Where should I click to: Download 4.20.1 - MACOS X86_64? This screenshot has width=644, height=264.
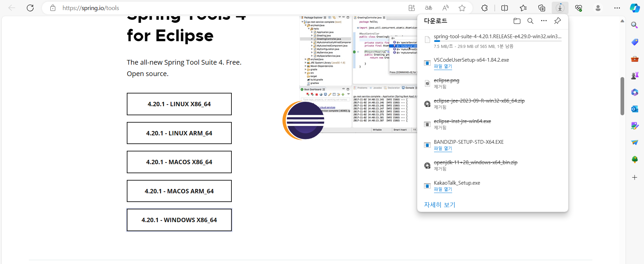point(179,162)
